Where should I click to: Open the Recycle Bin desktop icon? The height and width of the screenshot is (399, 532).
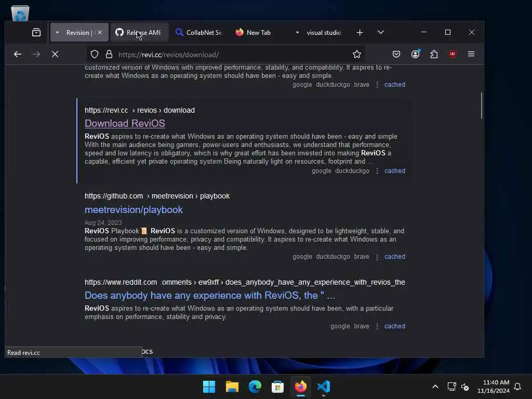20,13
